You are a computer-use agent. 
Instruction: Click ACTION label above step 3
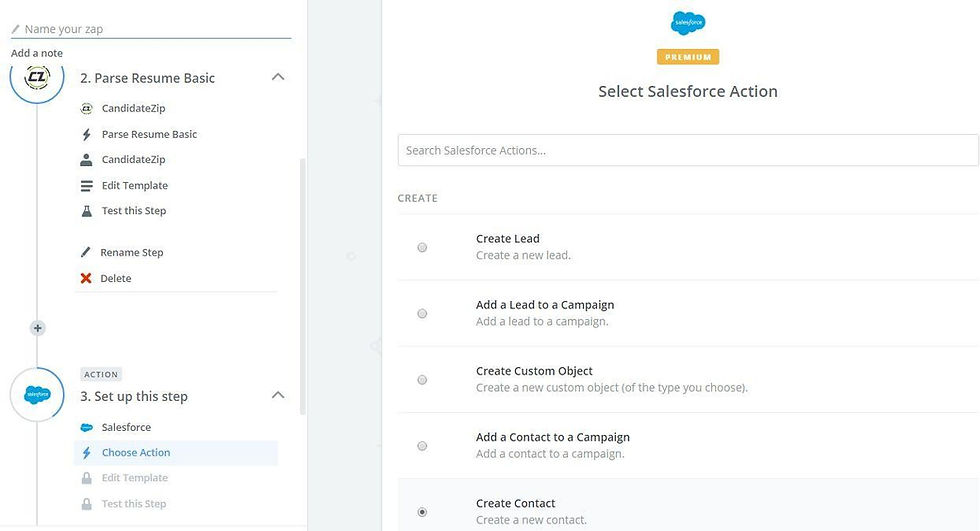coord(101,374)
